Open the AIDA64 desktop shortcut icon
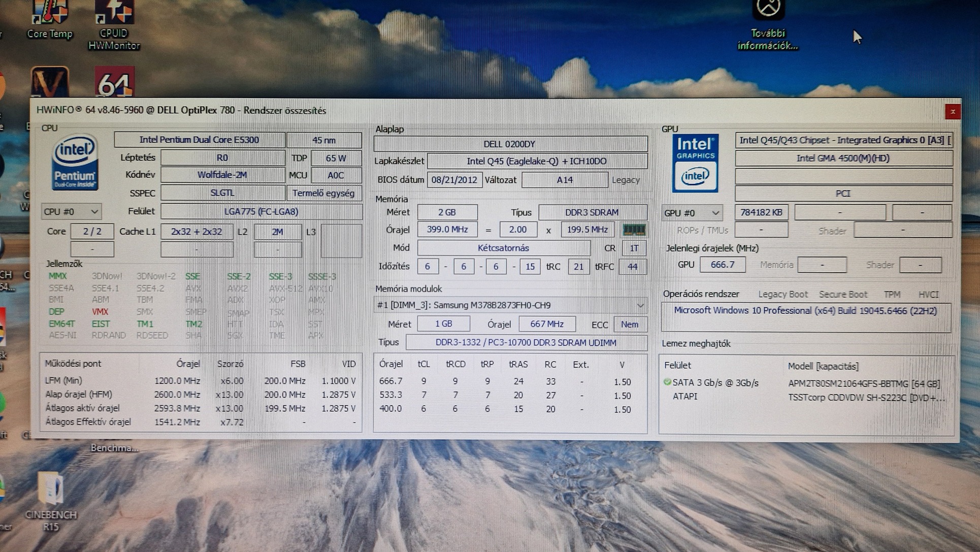 [x=115, y=83]
